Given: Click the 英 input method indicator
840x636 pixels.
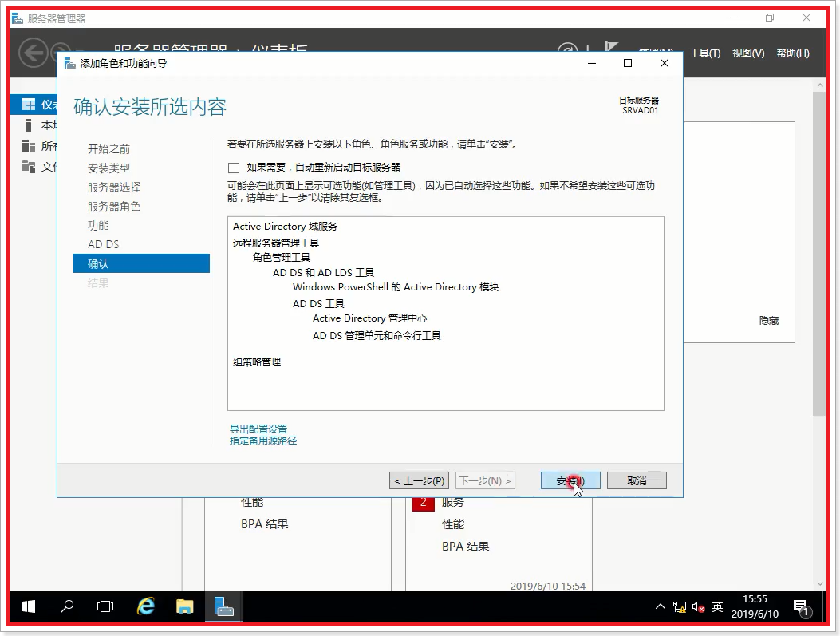Looking at the screenshot, I should (717, 607).
